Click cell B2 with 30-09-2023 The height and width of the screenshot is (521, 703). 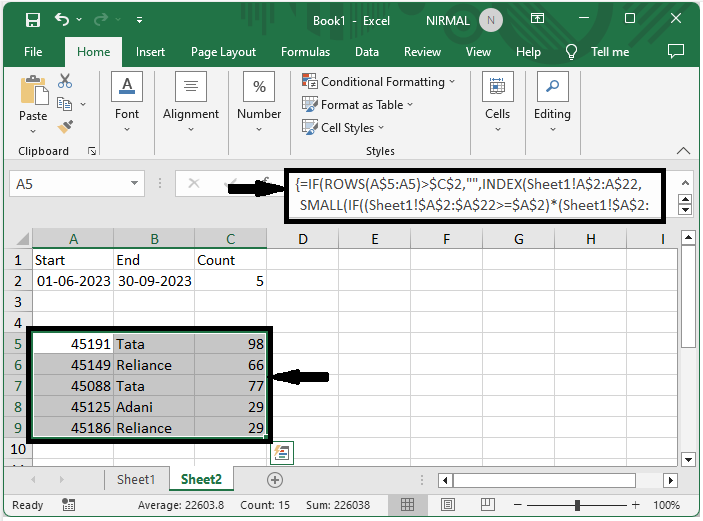point(154,281)
